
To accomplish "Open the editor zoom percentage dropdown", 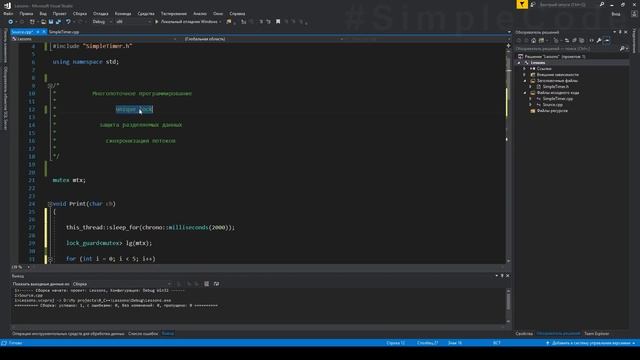I will 21,267.
